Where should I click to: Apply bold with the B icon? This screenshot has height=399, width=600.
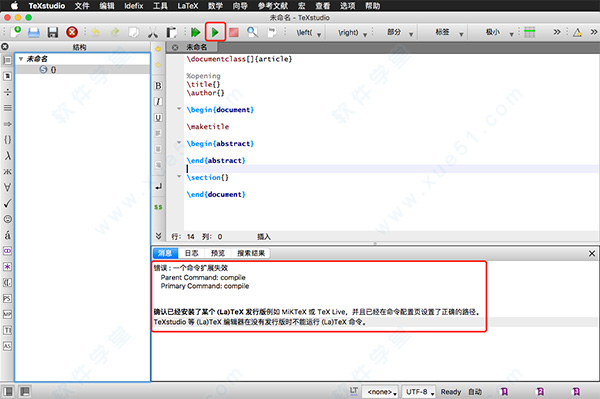(158, 86)
